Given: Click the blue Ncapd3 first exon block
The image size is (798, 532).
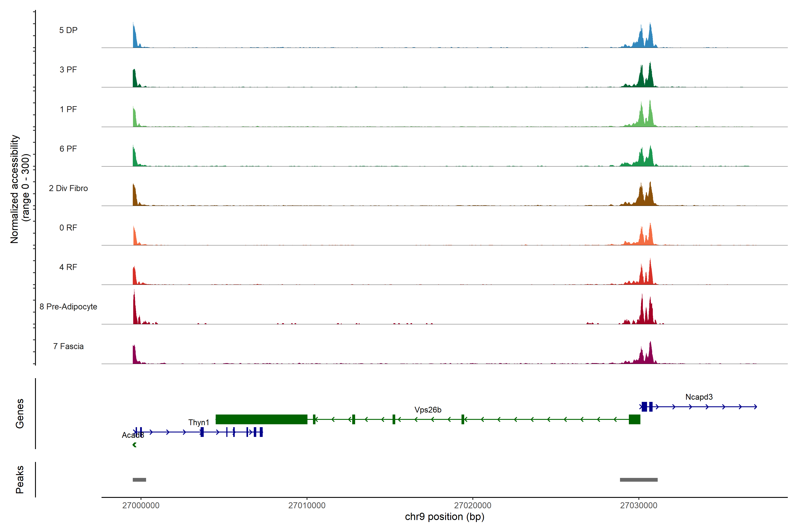Looking at the screenshot, I should [644, 407].
